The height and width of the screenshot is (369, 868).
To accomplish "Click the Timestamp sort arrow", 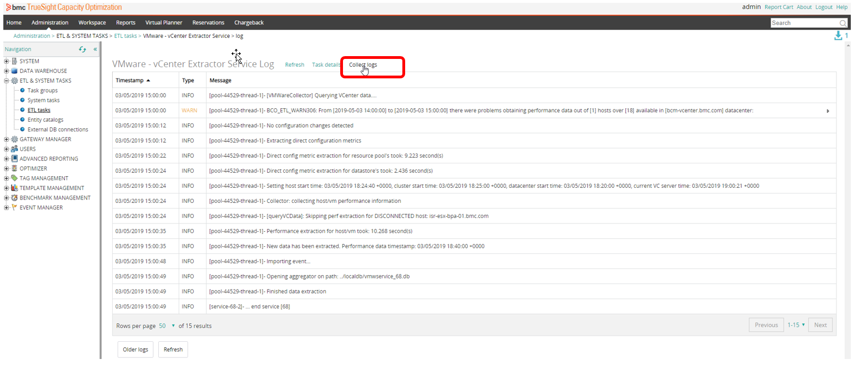I will 148,81.
